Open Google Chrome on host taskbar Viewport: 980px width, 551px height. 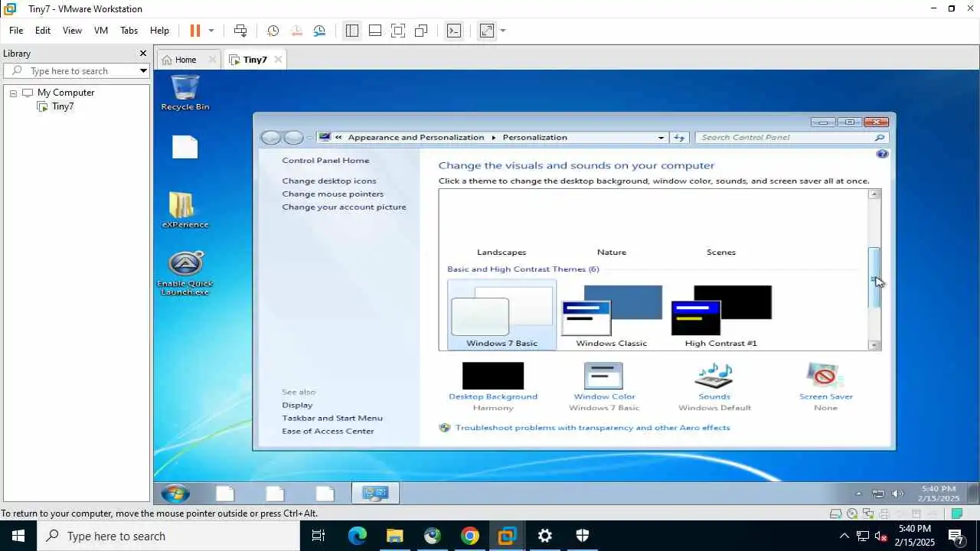pyautogui.click(x=470, y=536)
